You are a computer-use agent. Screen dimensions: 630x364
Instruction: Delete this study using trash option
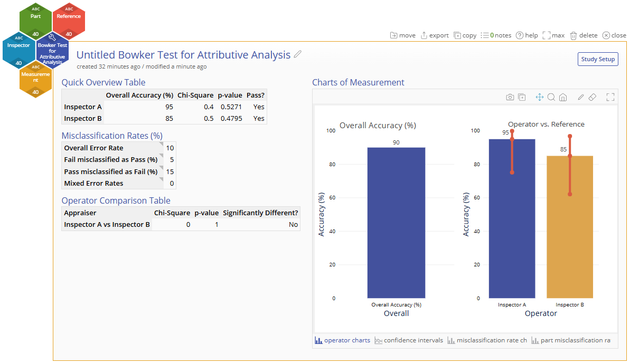coord(584,35)
